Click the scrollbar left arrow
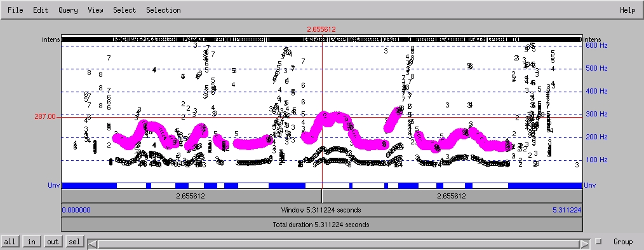Viewport: 644px width, 250px height. pyautogui.click(x=93, y=244)
